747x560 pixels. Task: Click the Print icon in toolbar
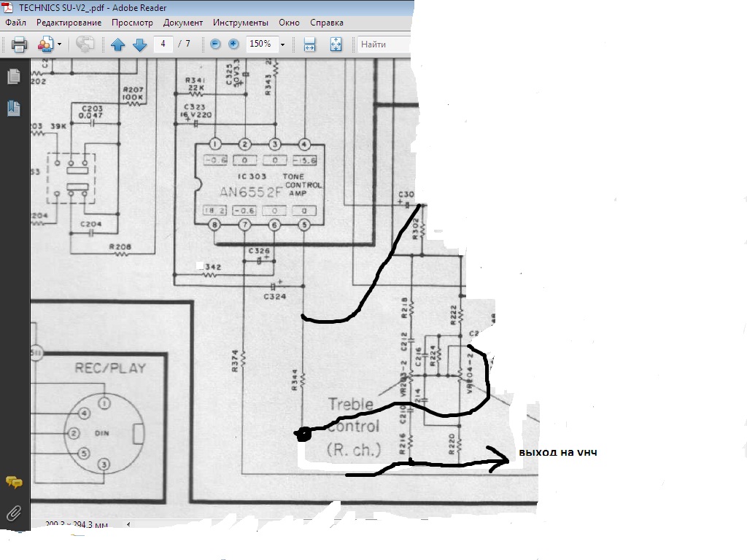point(19,44)
